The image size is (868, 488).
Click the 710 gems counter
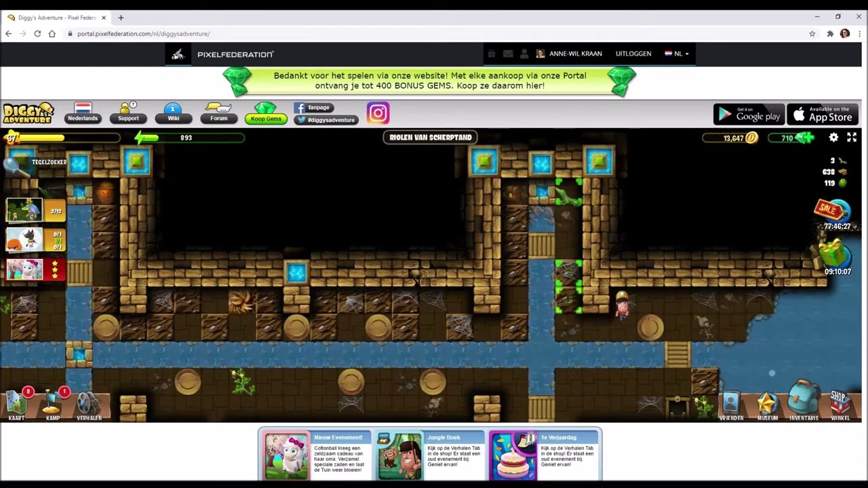787,138
